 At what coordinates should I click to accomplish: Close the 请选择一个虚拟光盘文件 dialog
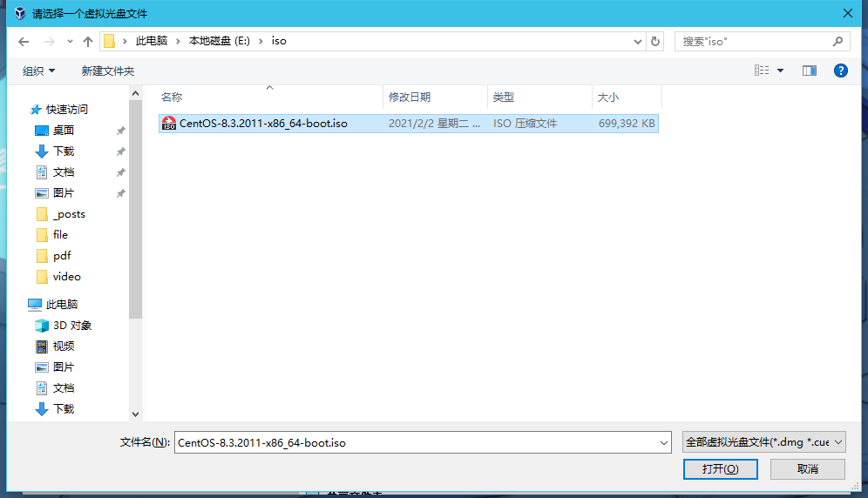[x=847, y=13]
